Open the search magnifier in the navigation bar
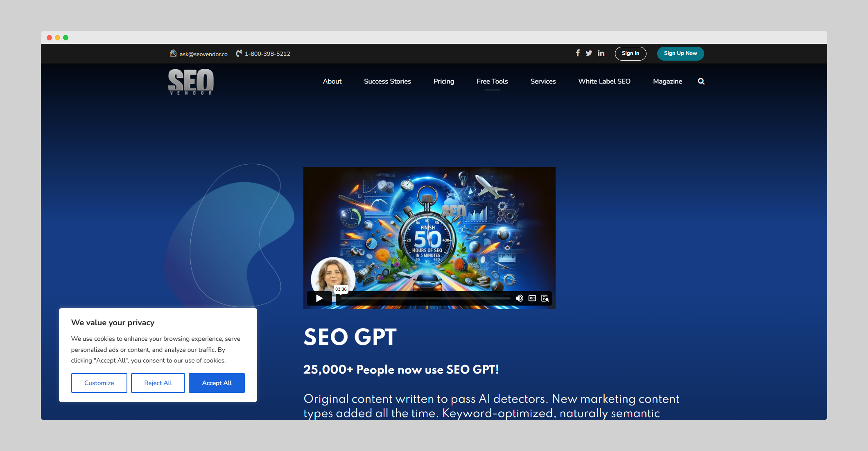Viewport: 868px width, 451px height. pyautogui.click(x=701, y=81)
